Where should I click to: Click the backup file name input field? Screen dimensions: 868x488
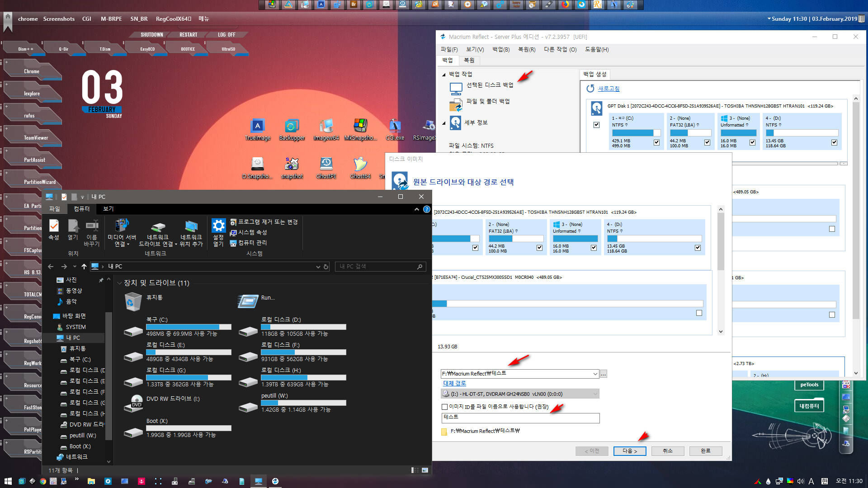pos(520,418)
